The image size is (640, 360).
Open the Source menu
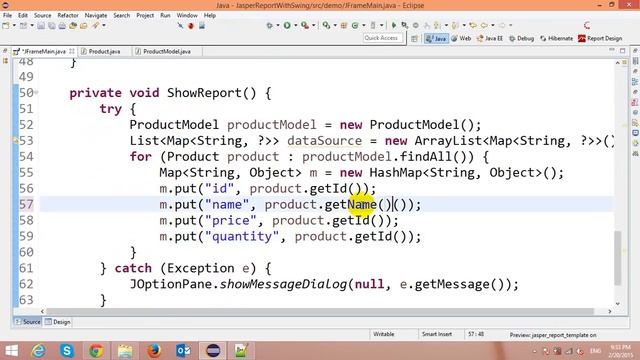point(42,16)
